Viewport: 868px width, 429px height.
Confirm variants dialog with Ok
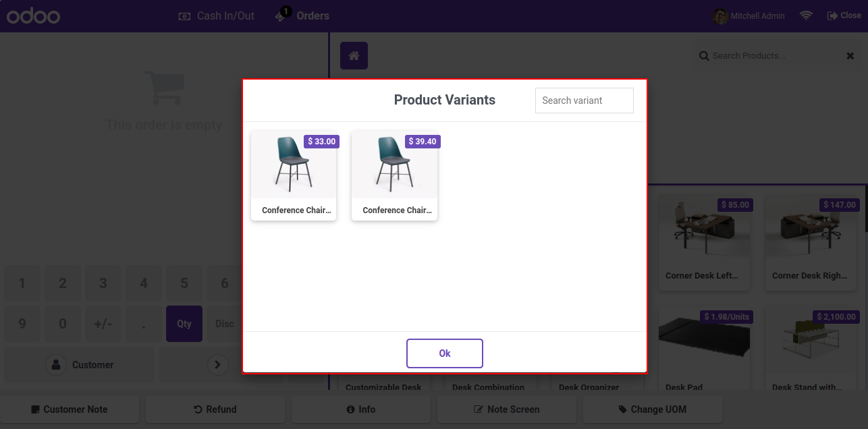[445, 353]
